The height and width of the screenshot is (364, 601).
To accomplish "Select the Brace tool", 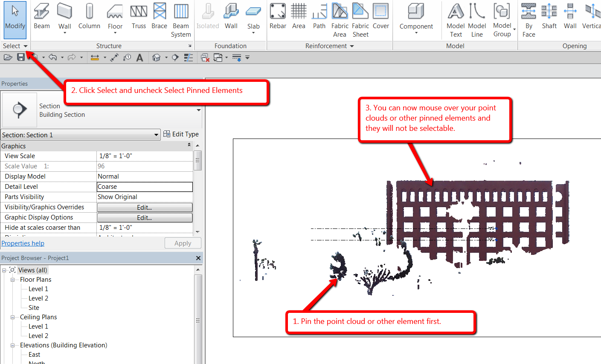I will [159, 17].
